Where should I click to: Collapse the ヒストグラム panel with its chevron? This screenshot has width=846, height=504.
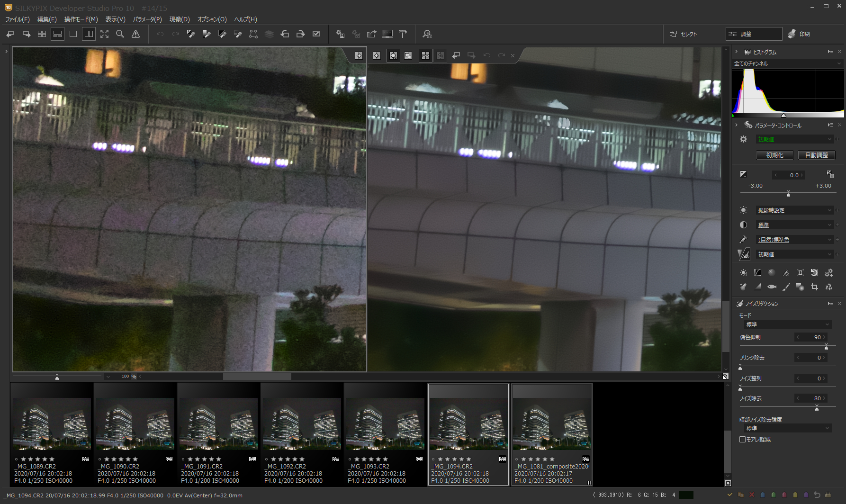pyautogui.click(x=736, y=52)
